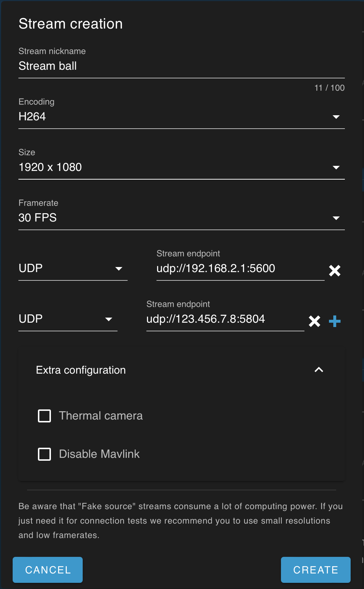Click the Extra configuration header text

tap(81, 370)
